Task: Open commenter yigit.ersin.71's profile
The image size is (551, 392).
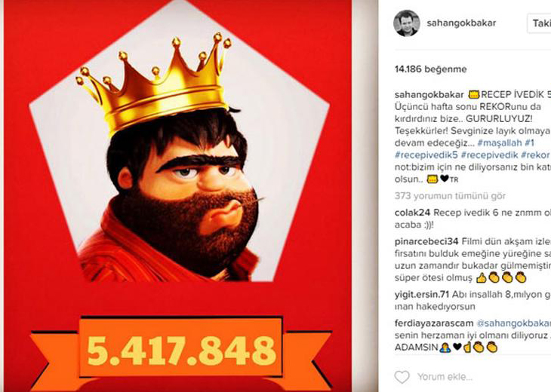Action: 422,295
